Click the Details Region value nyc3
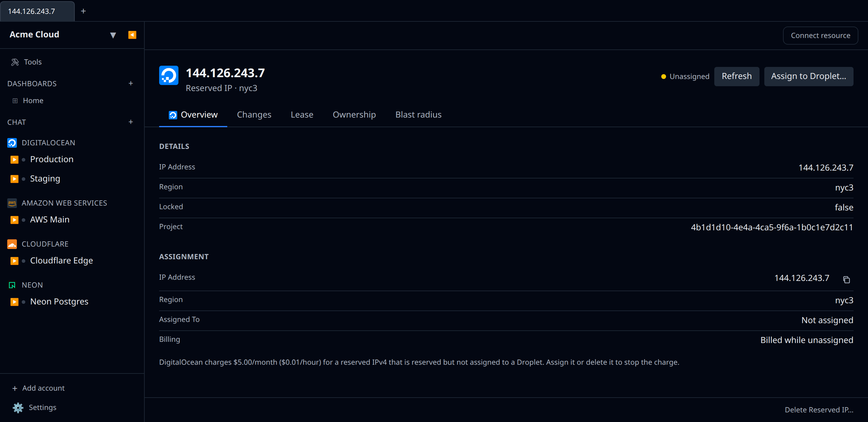 [x=844, y=187]
